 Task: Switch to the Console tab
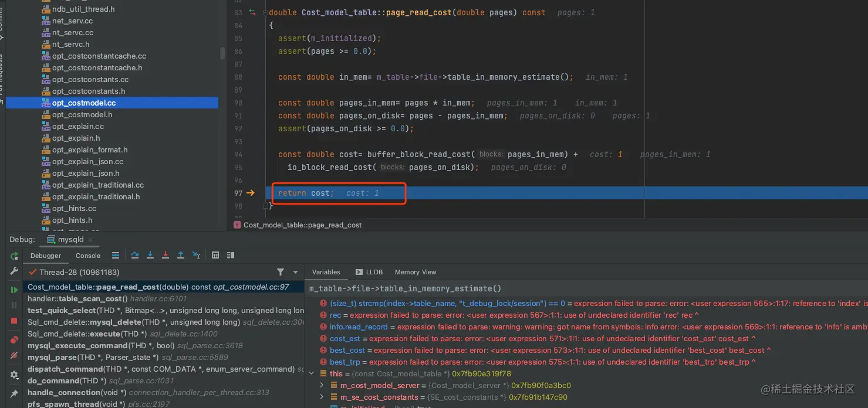pos(88,256)
